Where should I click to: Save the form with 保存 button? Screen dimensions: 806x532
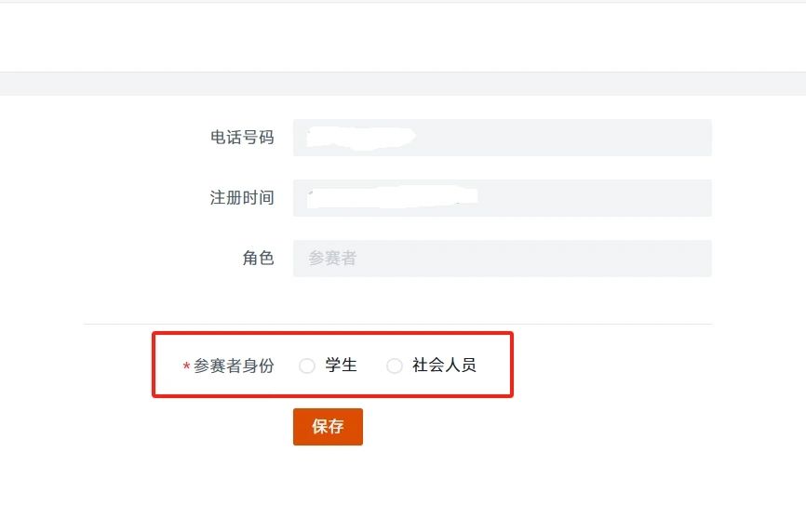(328, 427)
